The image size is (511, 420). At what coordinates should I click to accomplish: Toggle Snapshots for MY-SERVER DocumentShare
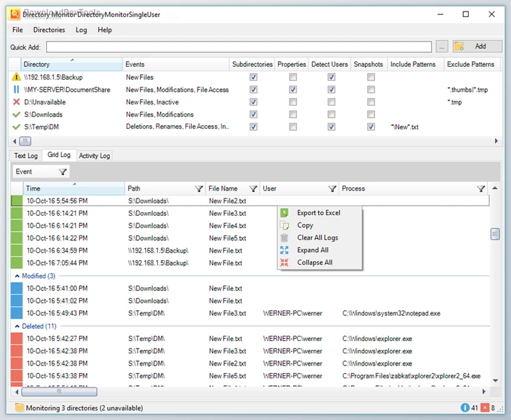(x=371, y=90)
